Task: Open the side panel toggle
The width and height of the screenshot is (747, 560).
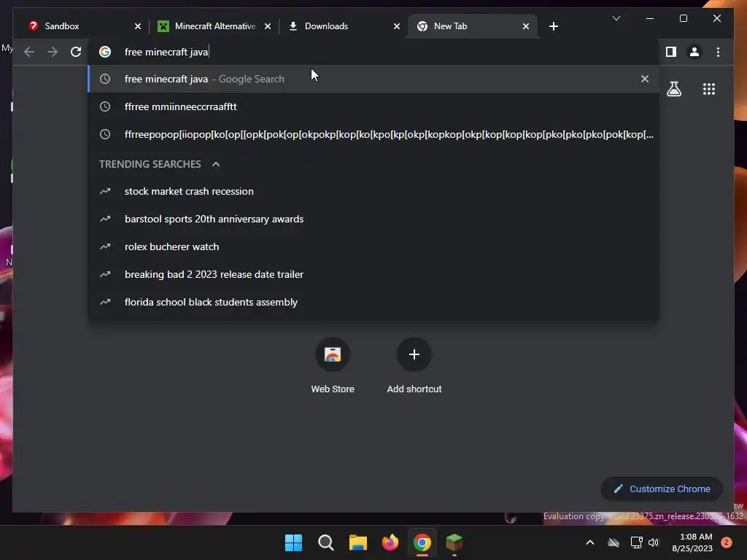Action: tap(671, 52)
